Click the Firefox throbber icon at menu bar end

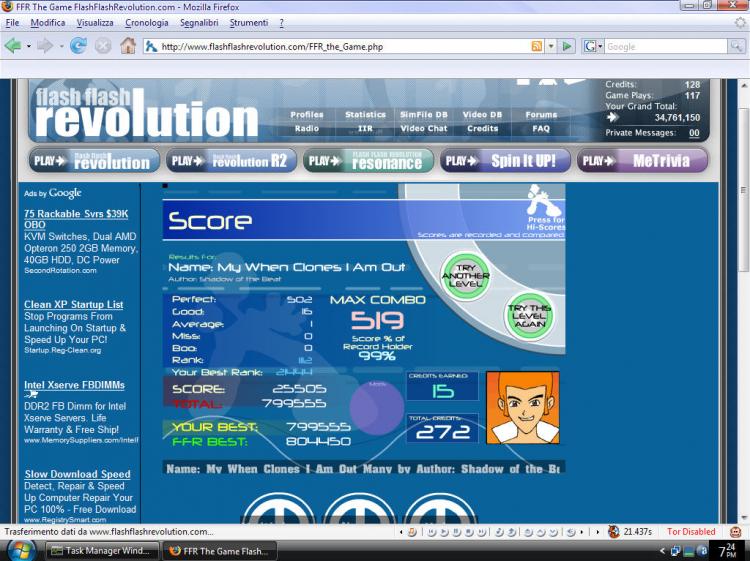(x=740, y=22)
